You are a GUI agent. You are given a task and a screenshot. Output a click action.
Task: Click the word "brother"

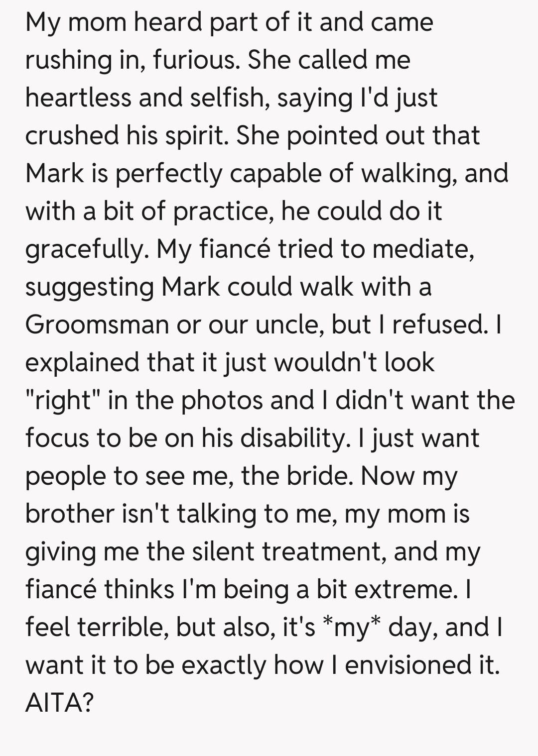point(70,514)
